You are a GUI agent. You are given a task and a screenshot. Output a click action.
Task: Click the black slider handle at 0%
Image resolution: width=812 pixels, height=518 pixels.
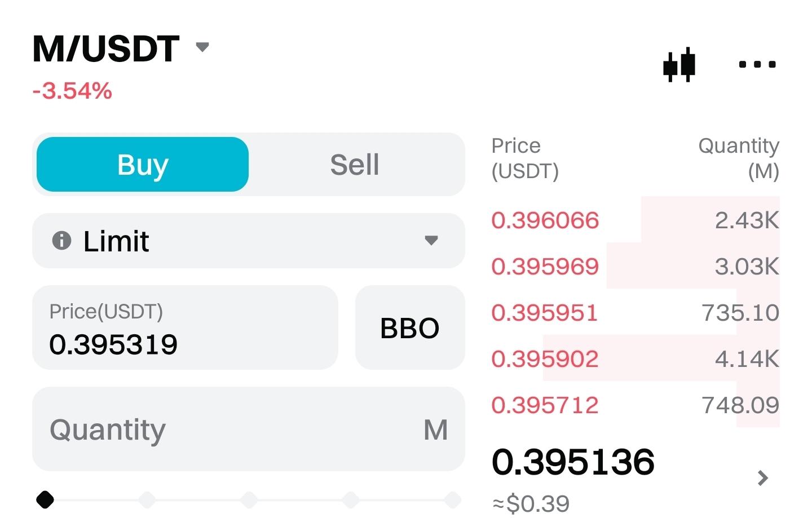coord(45,499)
